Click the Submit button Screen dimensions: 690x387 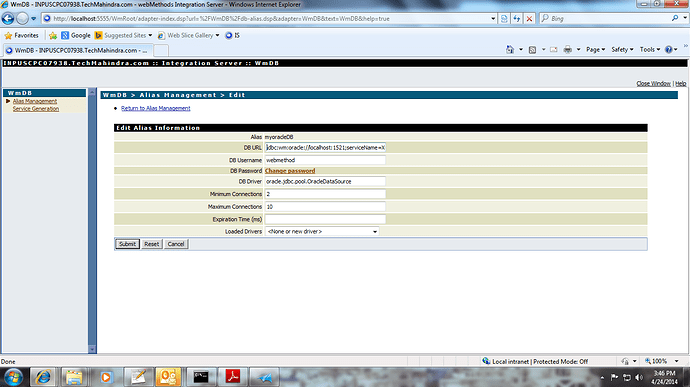(x=127, y=244)
